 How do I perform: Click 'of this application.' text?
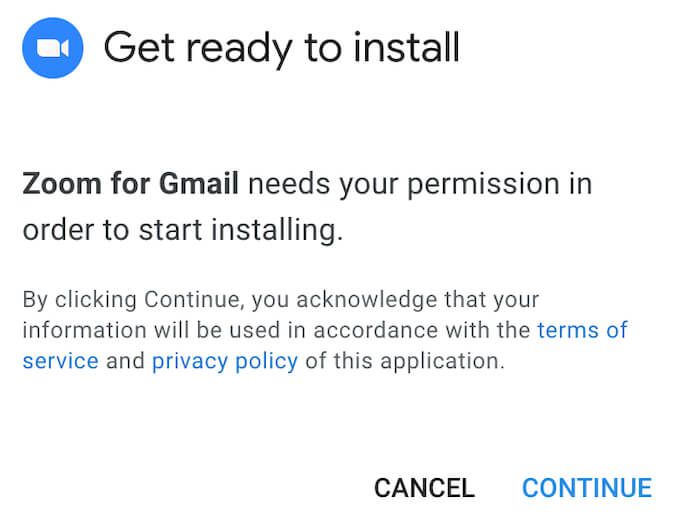(405, 361)
